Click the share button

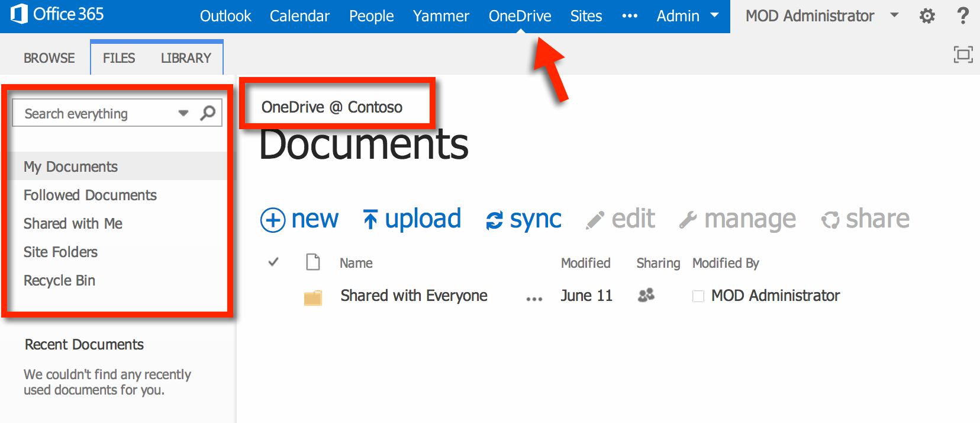pos(865,219)
